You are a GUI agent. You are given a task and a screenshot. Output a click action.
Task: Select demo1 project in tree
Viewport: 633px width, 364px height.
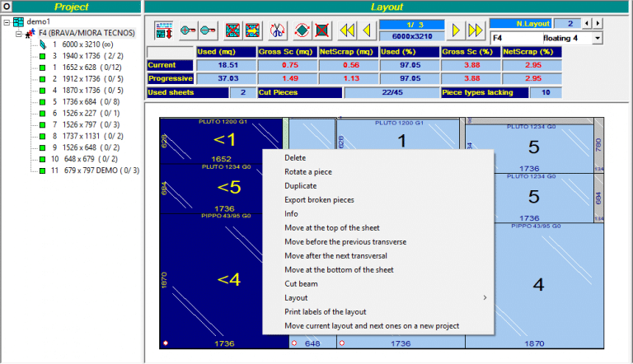[39, 21]
